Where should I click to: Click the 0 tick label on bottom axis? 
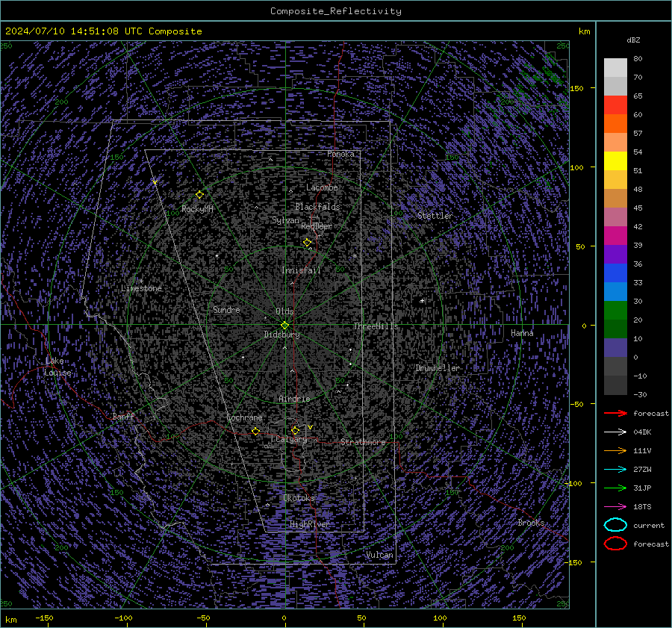[x=284, y=618]
